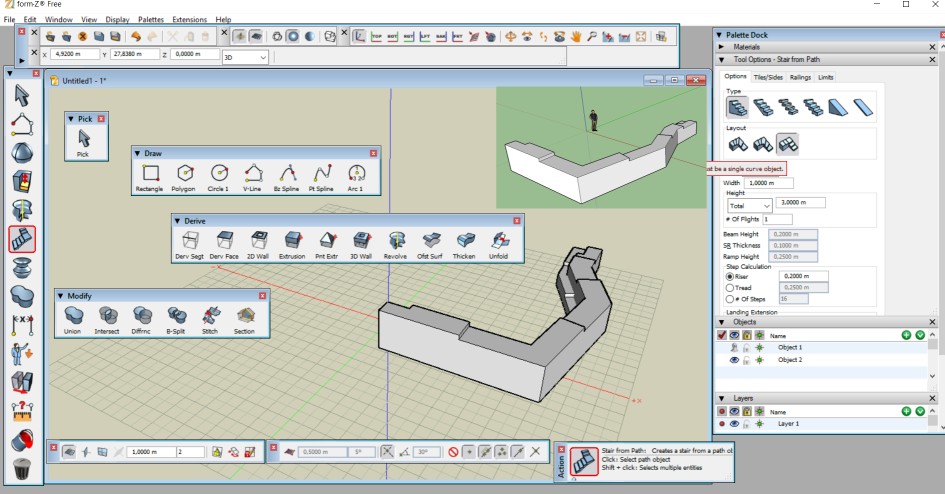Select the Stitch tool

210,320
